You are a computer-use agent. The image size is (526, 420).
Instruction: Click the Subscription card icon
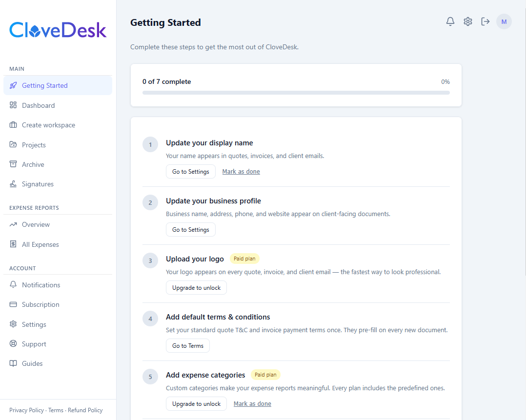[13, 304]
